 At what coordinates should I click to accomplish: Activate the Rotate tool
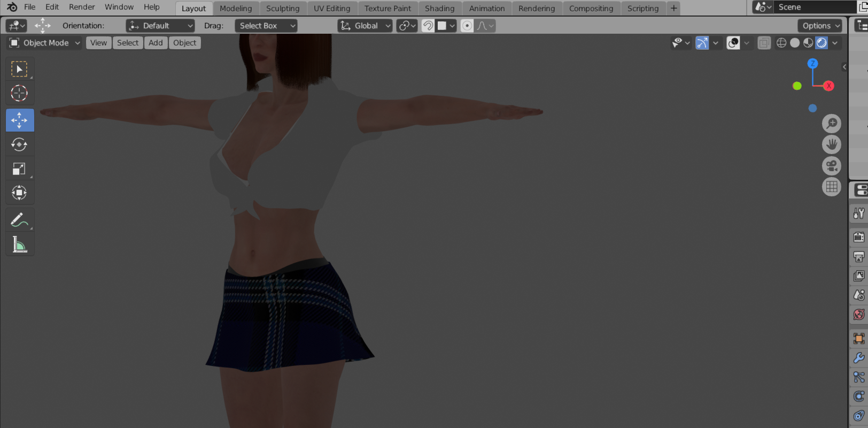point(19,144)
